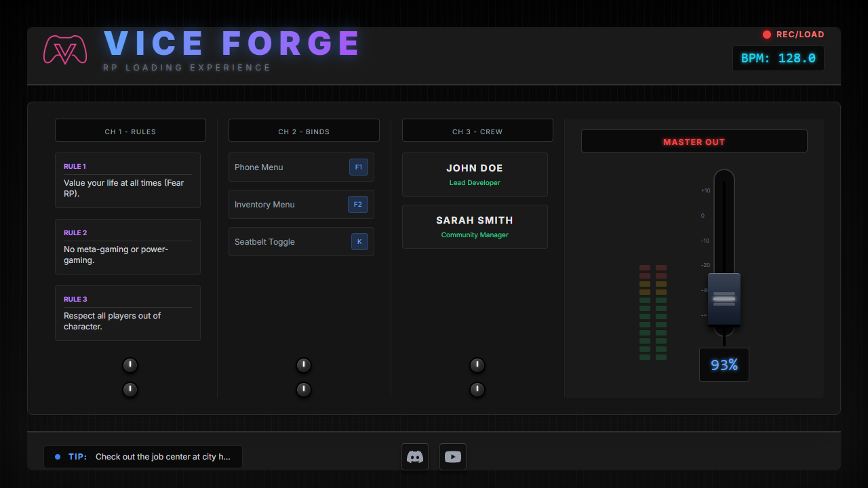This screenshot has height=488, width=868.
Task: Click the RP LOADING EXPERIENCE subtitle
Action: pos(187,68)
